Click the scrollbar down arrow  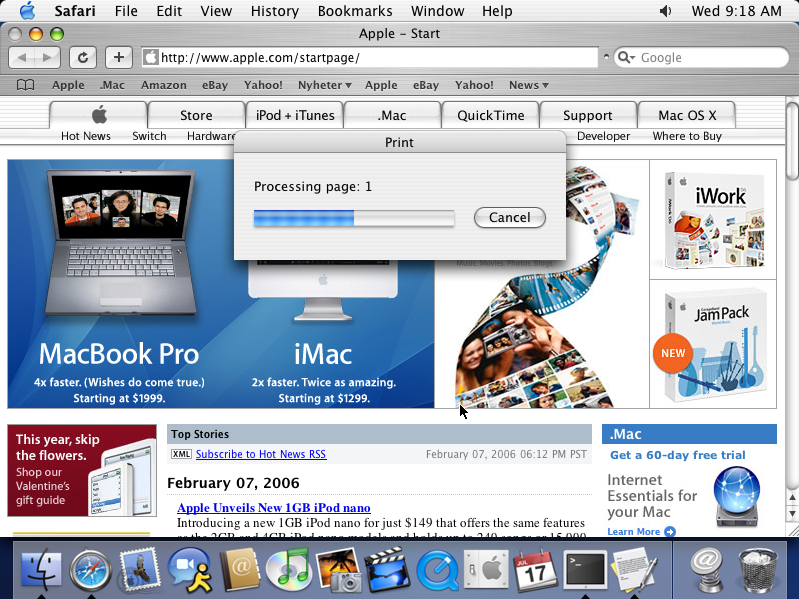click(792, 512)
